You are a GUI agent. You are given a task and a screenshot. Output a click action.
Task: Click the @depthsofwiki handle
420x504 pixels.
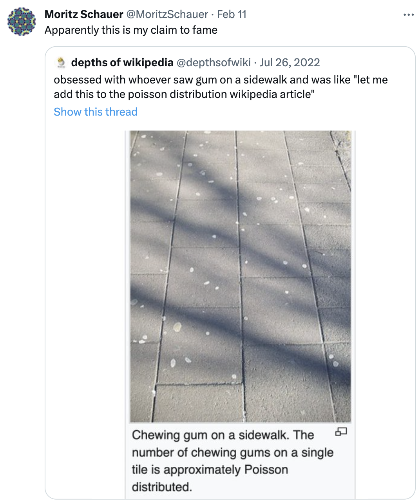point(214,63)
